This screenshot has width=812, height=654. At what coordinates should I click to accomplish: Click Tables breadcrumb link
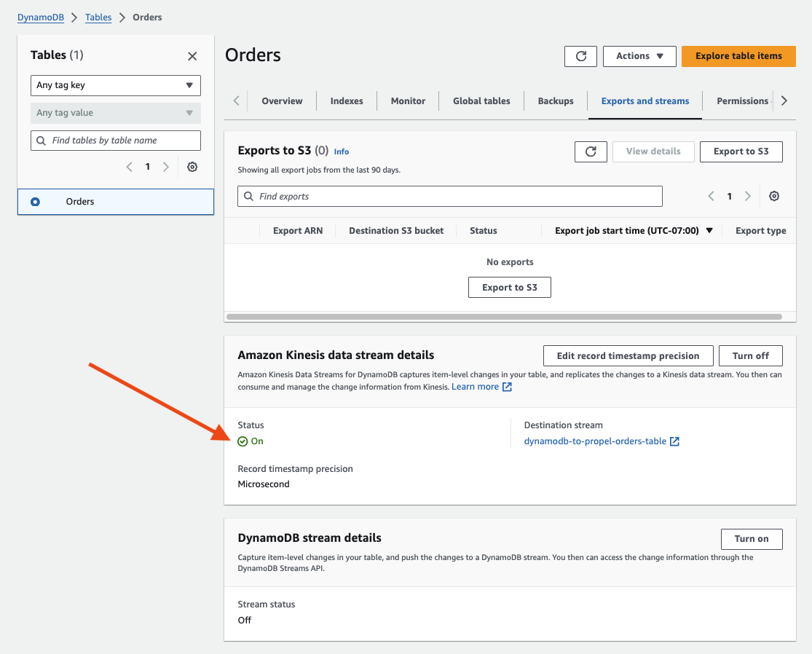coord(98,17)
